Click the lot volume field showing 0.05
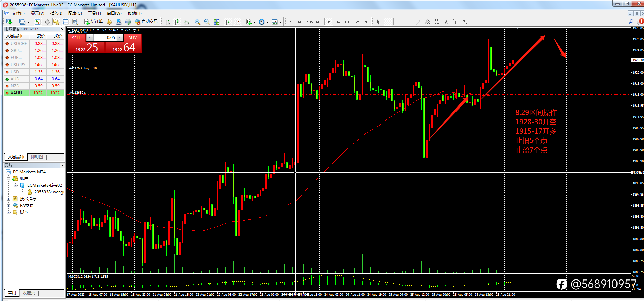 tap(105, 38)
